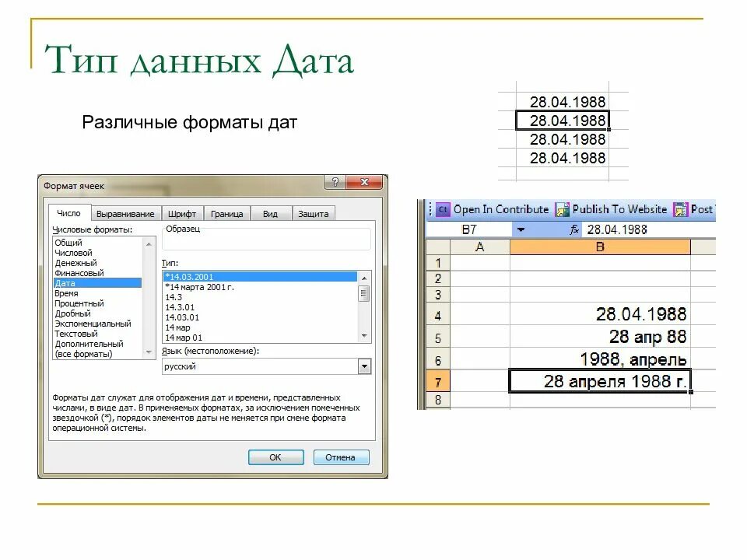Screen dimensions: 747x560
Task: Open the Name Box dropdown arrow
Action: 521,229
